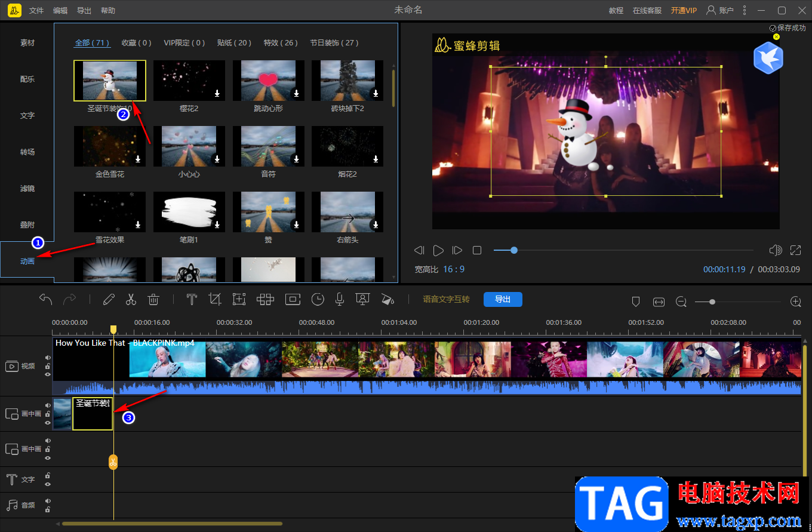Undo the last edit in timeline toolbar
The height and width of the screenshot is (532, 812).
click(46, 299)
